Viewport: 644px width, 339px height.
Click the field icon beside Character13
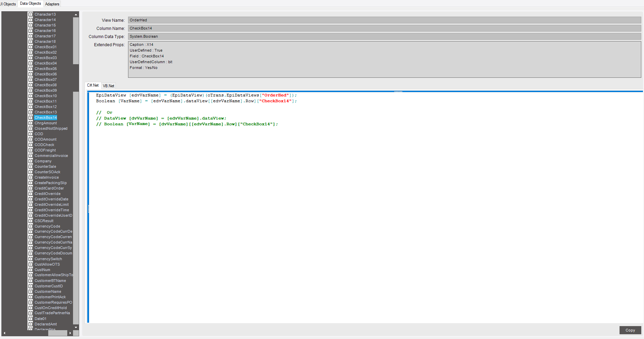coord(31,14)
